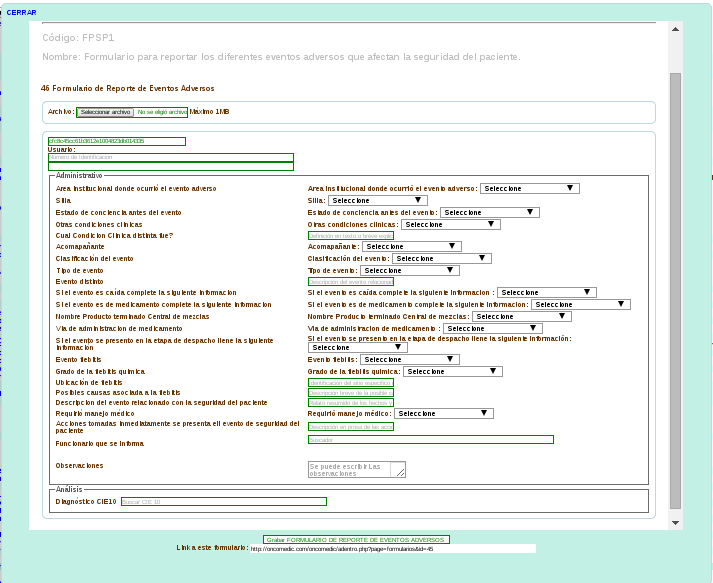Click the form link URL field
713x583 pixels.
click(x=391, y=548)
